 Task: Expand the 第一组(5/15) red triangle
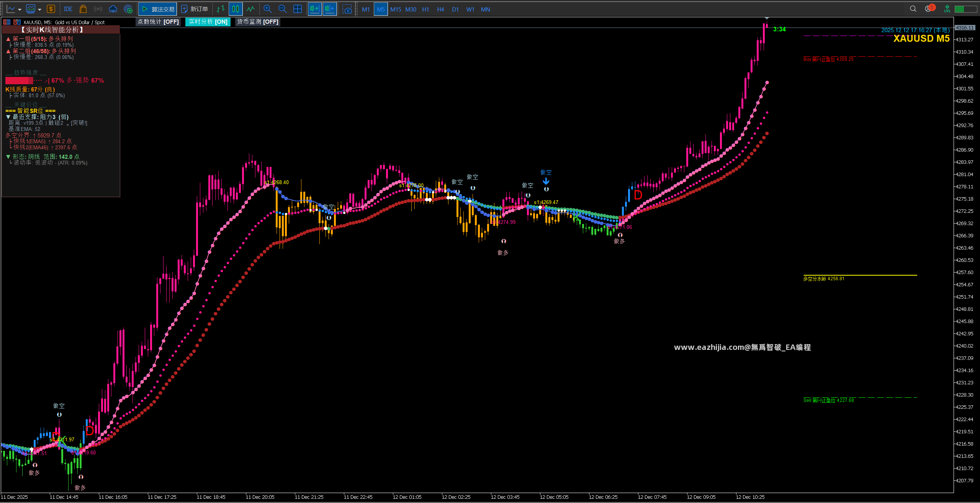coord(8,39)
